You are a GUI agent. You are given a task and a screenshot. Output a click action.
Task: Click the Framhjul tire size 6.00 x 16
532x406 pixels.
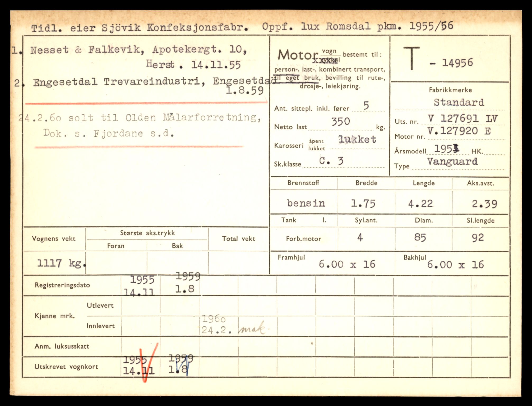tap(346, 264)
